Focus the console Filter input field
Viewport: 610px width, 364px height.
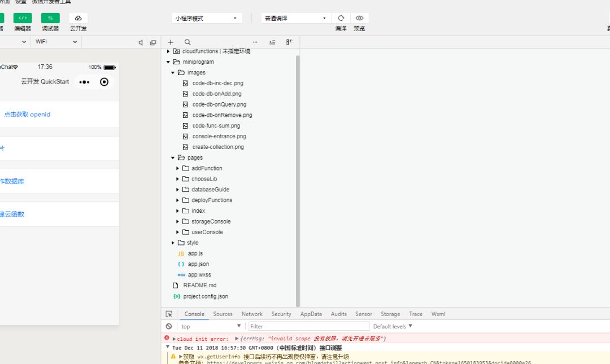(308, 326)
